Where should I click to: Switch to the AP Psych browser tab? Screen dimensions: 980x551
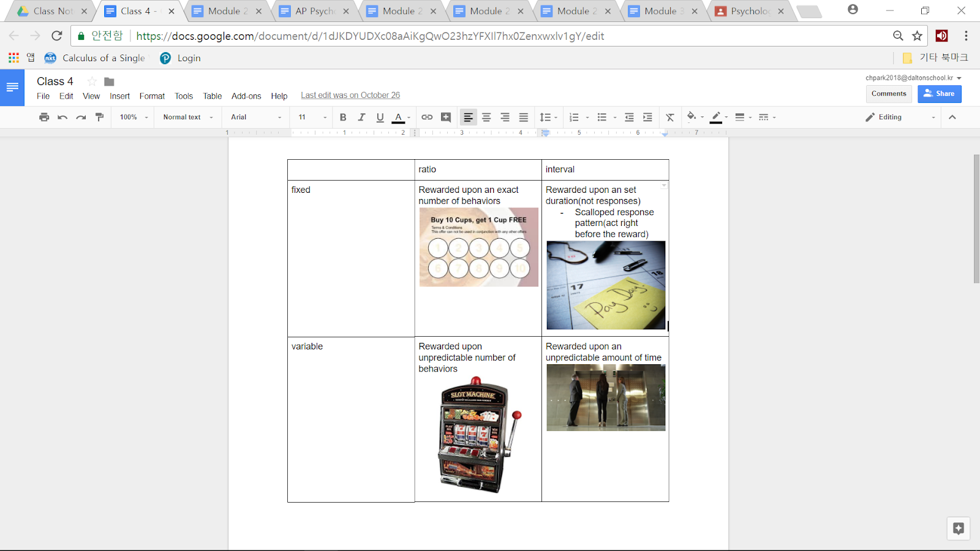point(315,11)
